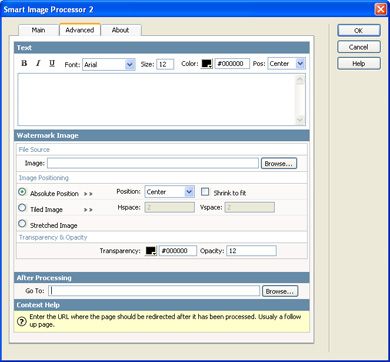The image size is (390, 362).
Task: Click the text color hex field
Action: pos(232,64)
